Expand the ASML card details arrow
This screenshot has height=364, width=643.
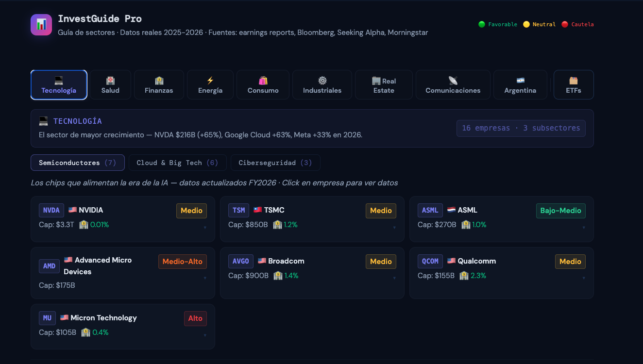(584, 227)
